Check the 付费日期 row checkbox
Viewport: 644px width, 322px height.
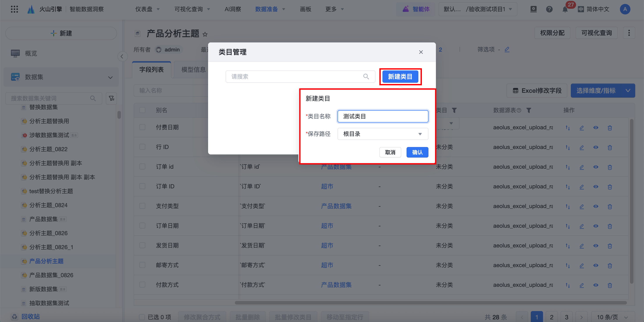(x=143, y=127)
